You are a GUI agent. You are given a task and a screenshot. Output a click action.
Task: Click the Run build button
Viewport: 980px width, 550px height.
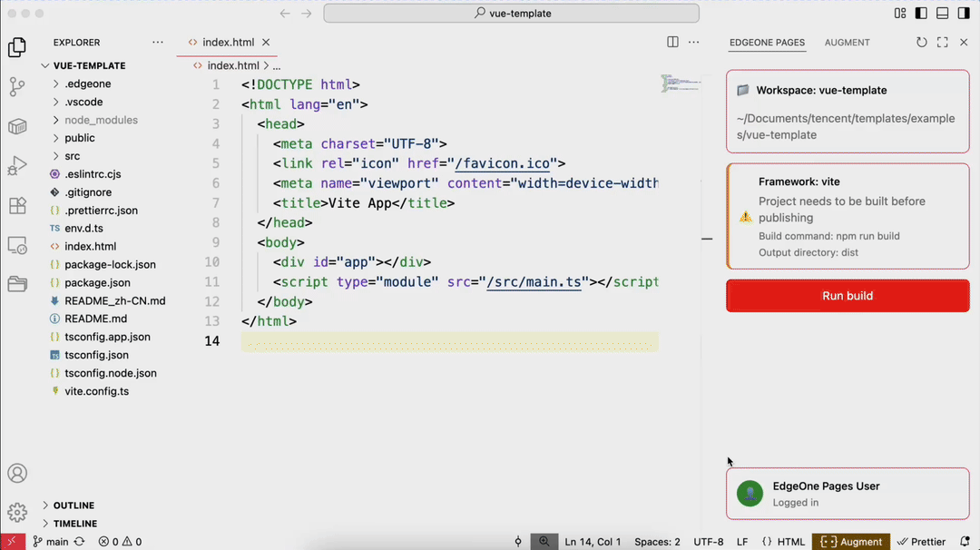[x=848, y=296]
